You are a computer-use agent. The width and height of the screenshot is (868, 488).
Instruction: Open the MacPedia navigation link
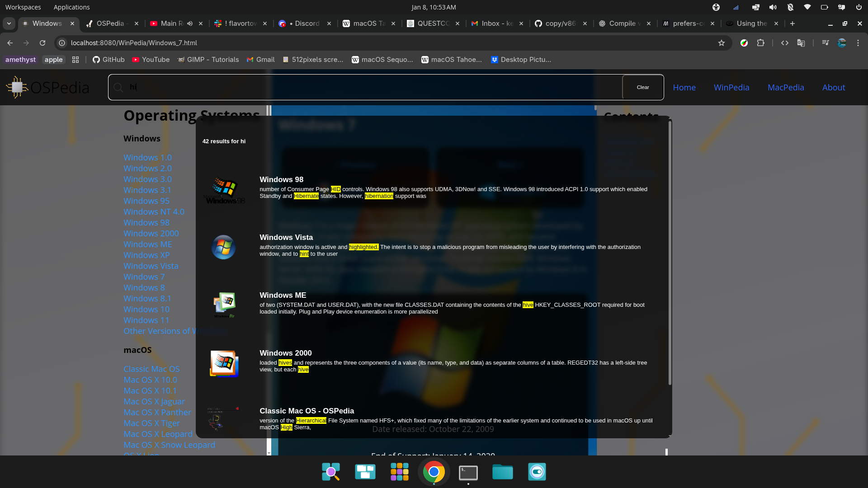(786, 87)
